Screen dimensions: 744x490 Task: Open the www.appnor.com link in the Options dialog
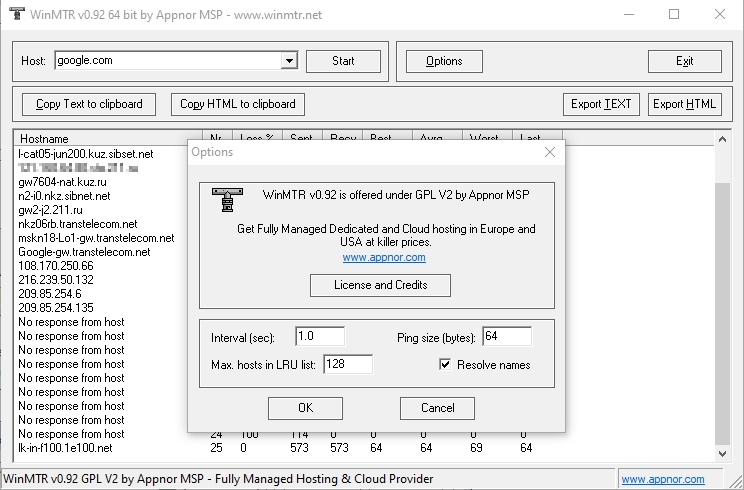click(x=384, y=258)
